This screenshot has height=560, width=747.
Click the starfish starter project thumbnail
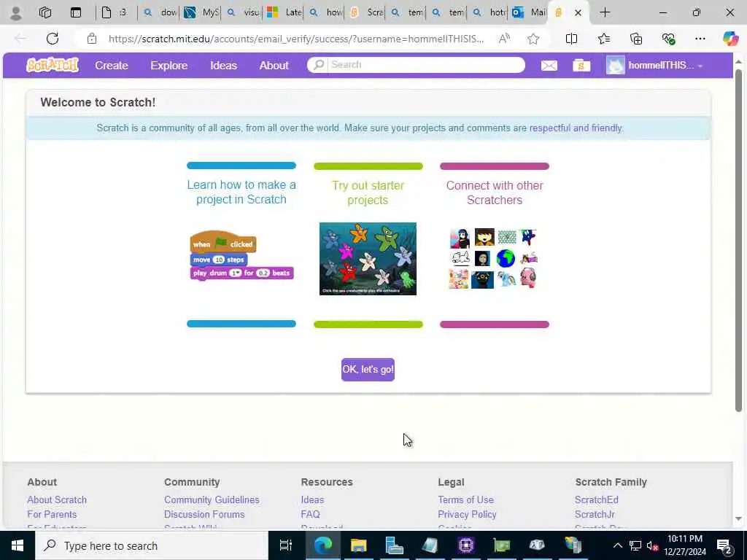click(x=368, y=259)
